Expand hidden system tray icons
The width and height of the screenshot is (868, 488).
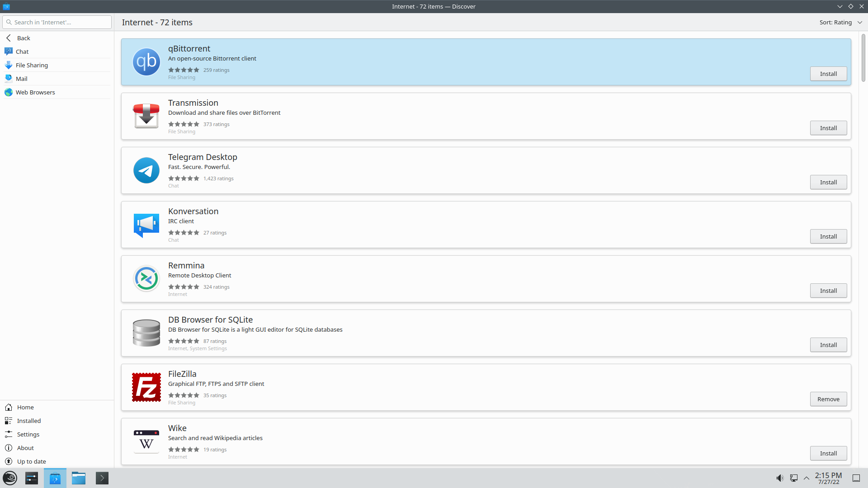(807, 478)
